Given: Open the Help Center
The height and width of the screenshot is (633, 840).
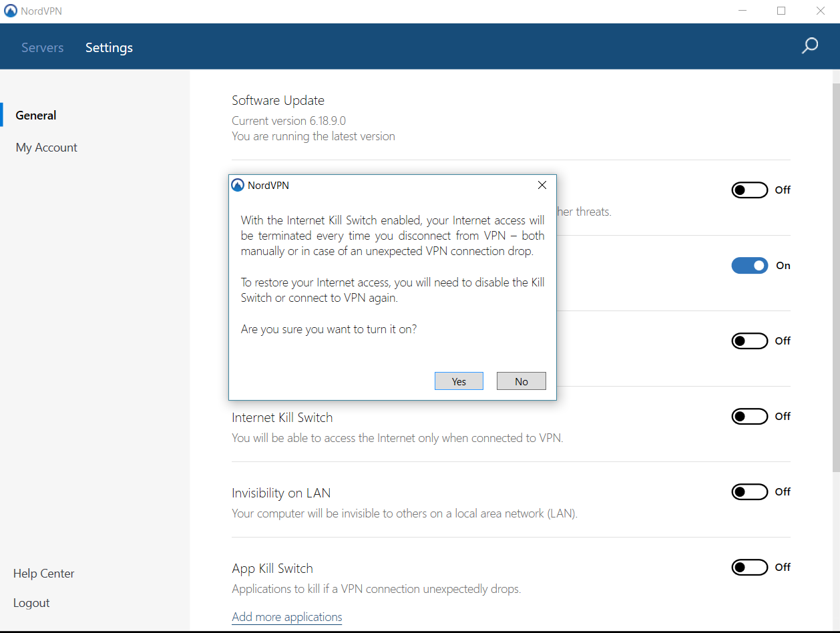Looking at the screenshot, I should [44, 574].
